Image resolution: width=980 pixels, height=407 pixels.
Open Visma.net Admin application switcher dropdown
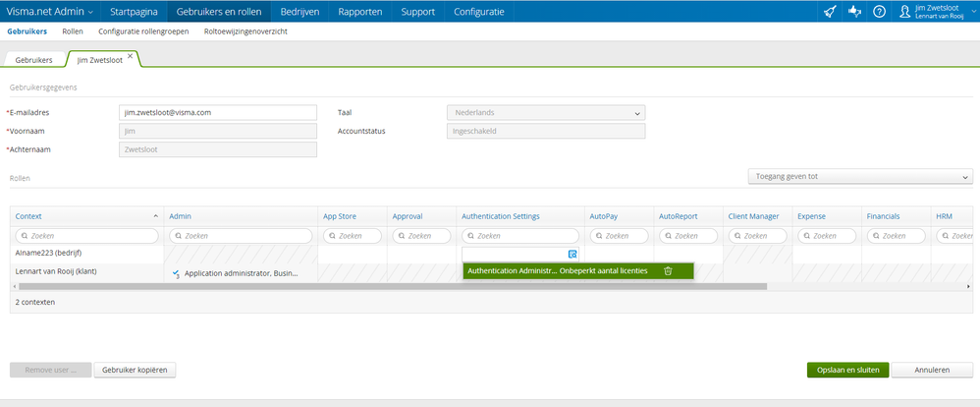point(49,11)
